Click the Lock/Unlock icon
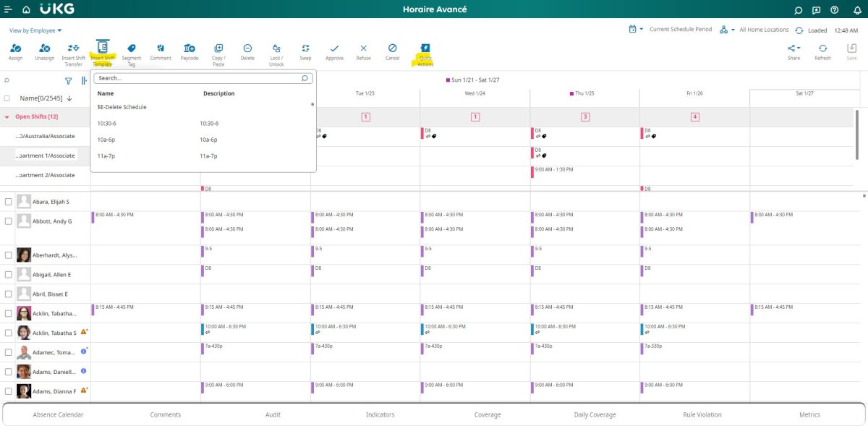Viewport: 868px width, 426px height. pyautogui.click(x=276, y=52)
